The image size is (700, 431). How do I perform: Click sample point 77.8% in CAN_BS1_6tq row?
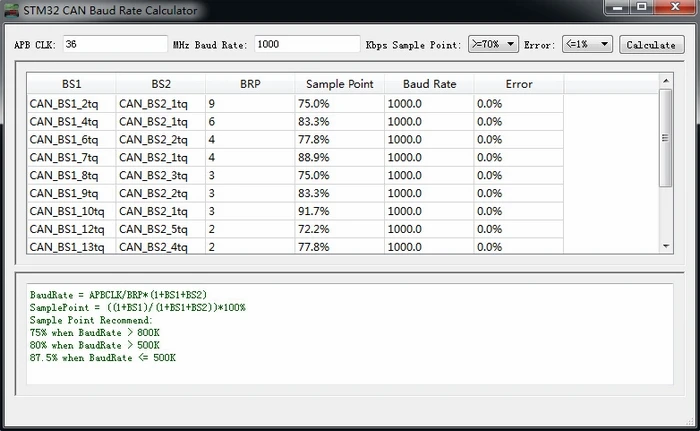click(339, 139)
